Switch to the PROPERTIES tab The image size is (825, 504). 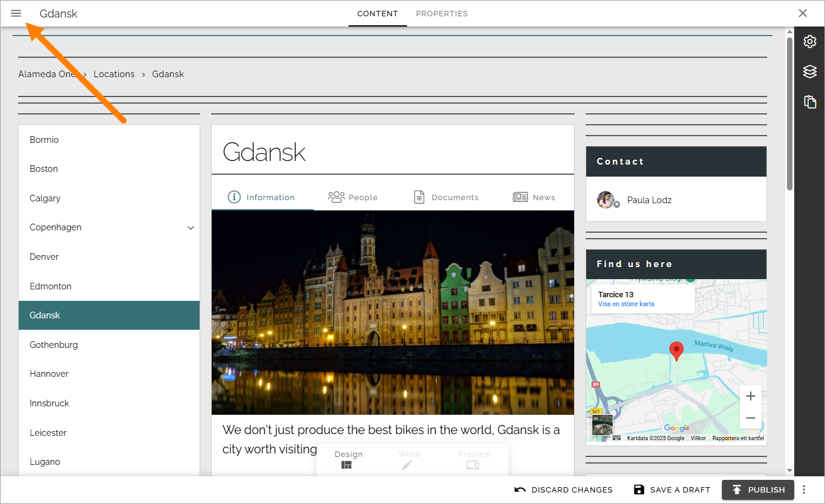pos(441,13)
